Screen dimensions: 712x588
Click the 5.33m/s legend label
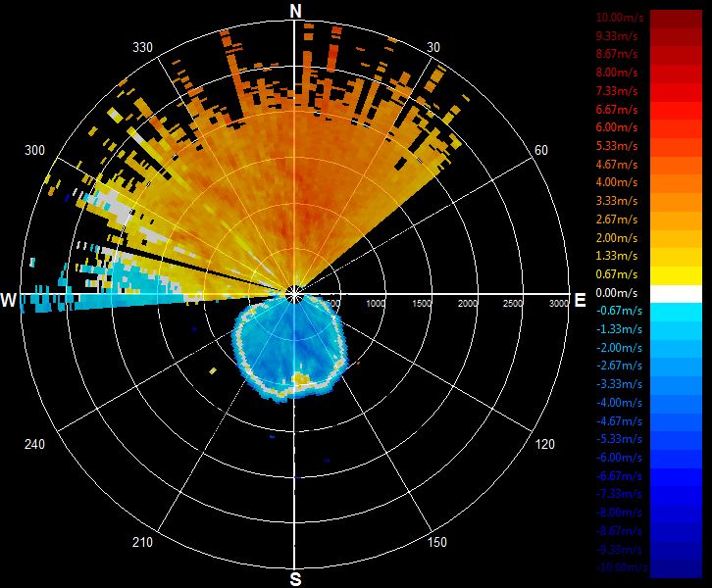pos(617,146)
